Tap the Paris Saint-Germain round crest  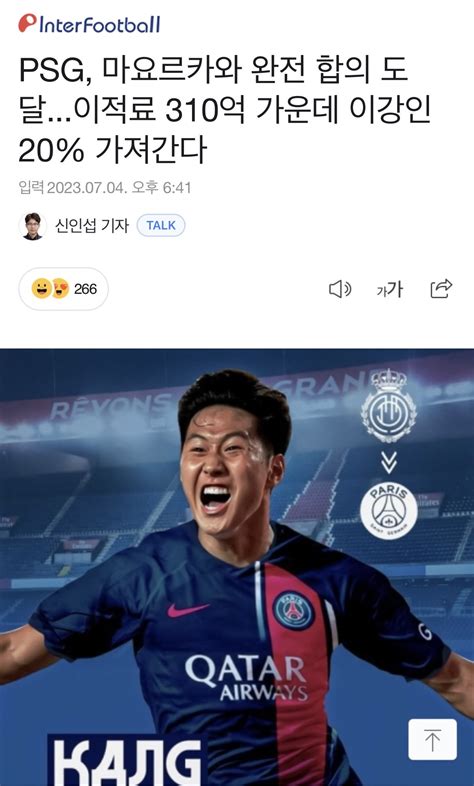[x=389, y=511]
